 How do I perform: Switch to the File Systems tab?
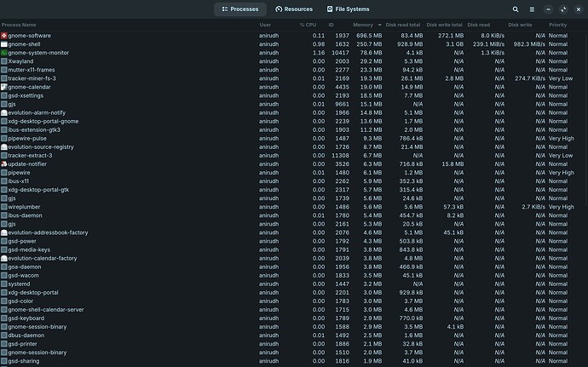click(348, 9)
